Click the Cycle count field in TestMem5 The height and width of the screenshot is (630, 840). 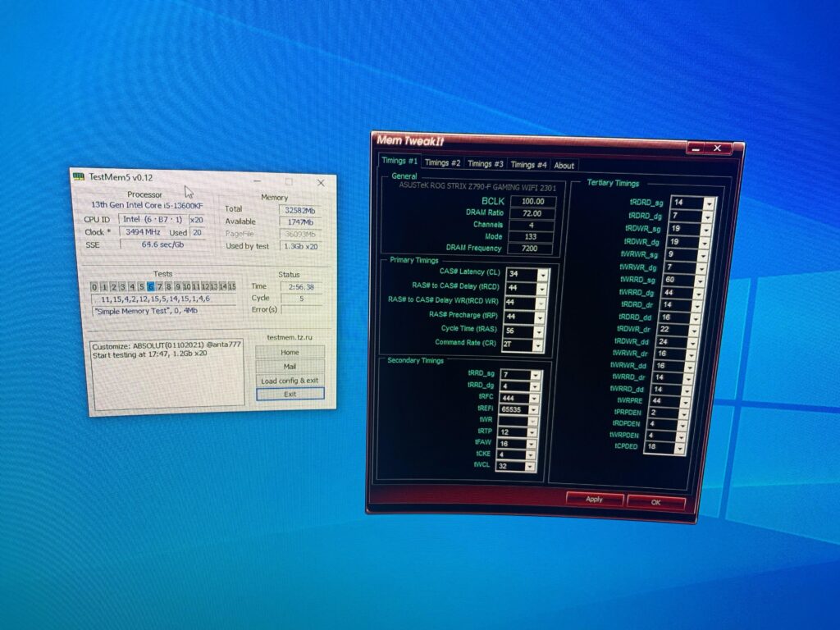(x=301, y=299)
